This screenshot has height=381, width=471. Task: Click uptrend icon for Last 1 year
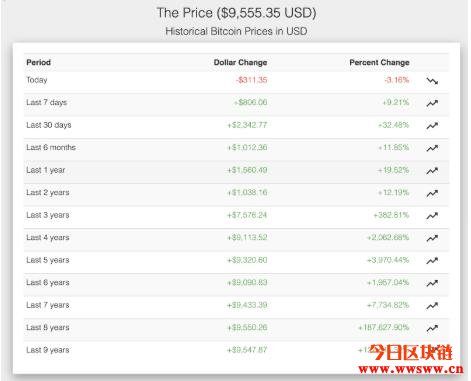click(x=432, y=171)
